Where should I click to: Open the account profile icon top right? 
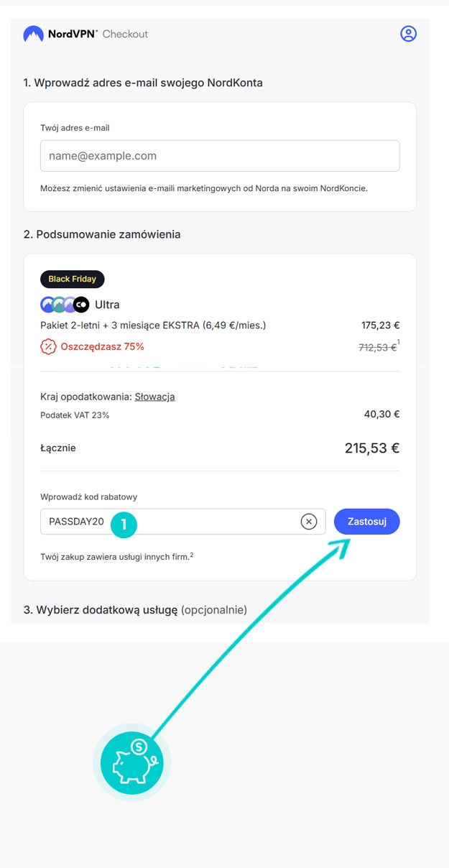click(408, 33)
